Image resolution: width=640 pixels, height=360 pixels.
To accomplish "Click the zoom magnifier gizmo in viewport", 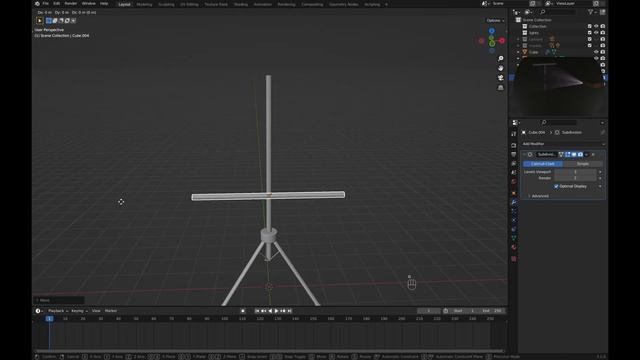I will [500, 59].
